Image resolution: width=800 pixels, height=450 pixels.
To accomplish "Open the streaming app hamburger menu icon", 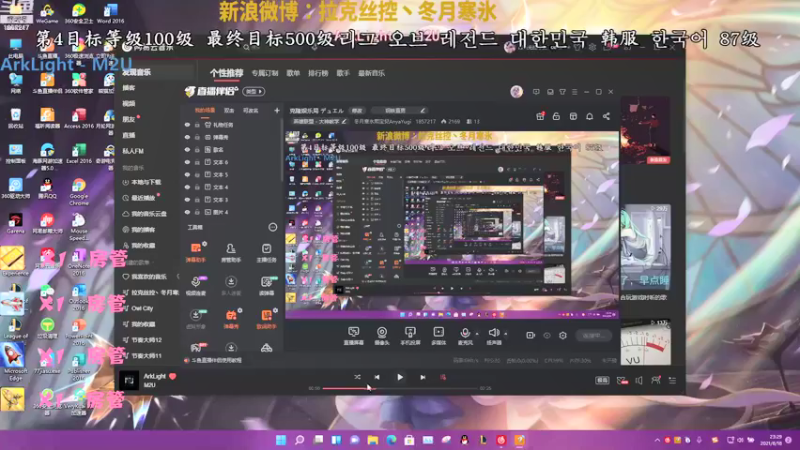I will coord(574,92).
